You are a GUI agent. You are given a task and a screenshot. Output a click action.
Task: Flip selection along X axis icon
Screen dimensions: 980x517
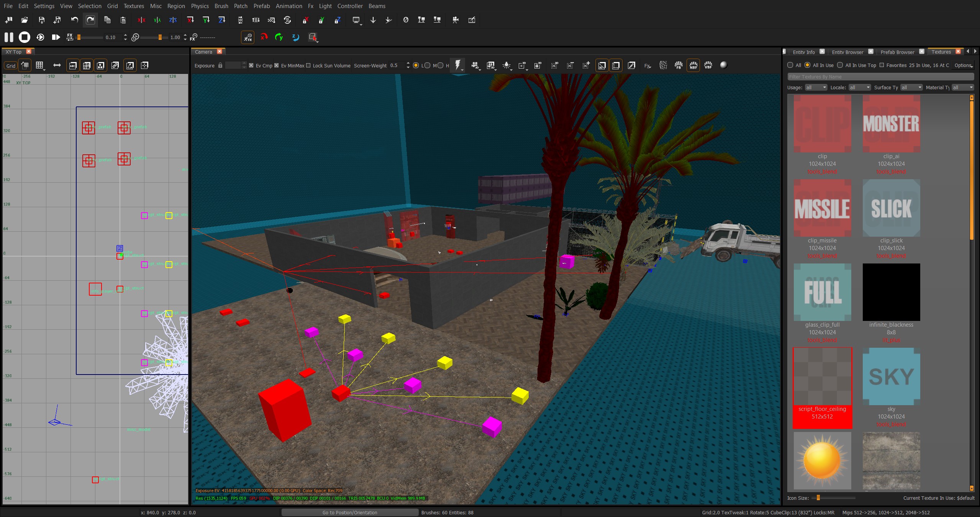pyautogui.click(x=141, y=20)
